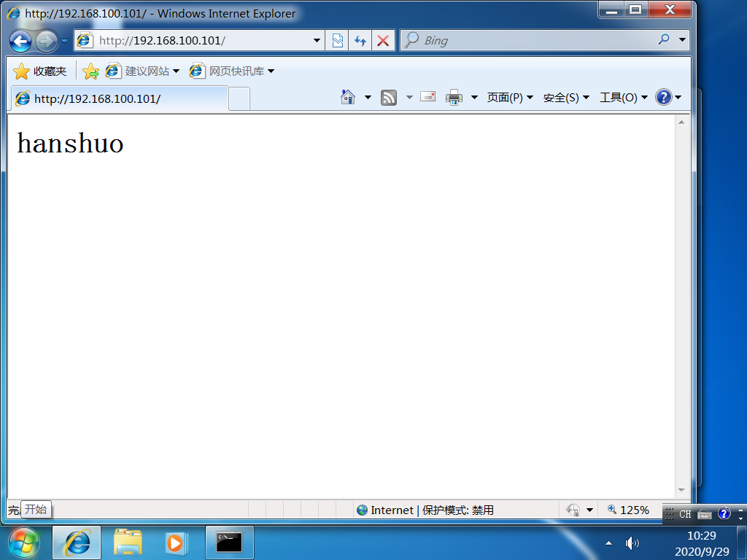Viewport: 747px width, 560px height.
Task: Click the Forward arrow navigation button
Action: pyautogui.click(x=47, y=42)
